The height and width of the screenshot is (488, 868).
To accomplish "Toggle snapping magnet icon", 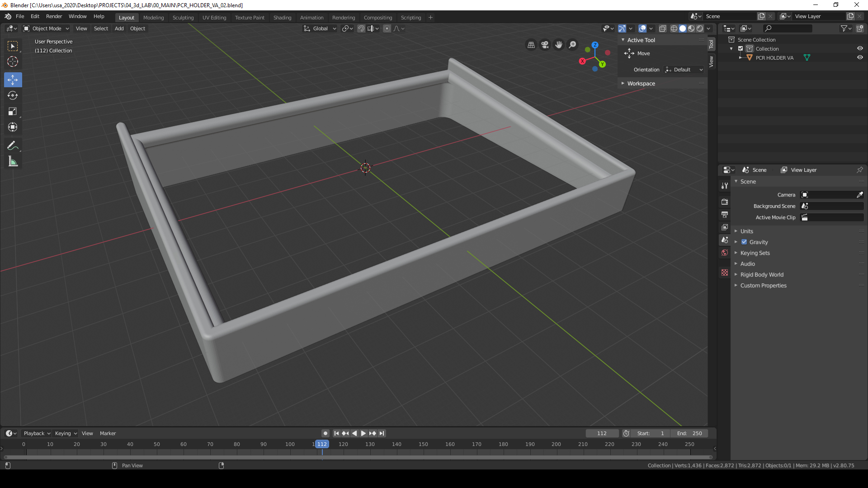I will click(x=361, y=28).
